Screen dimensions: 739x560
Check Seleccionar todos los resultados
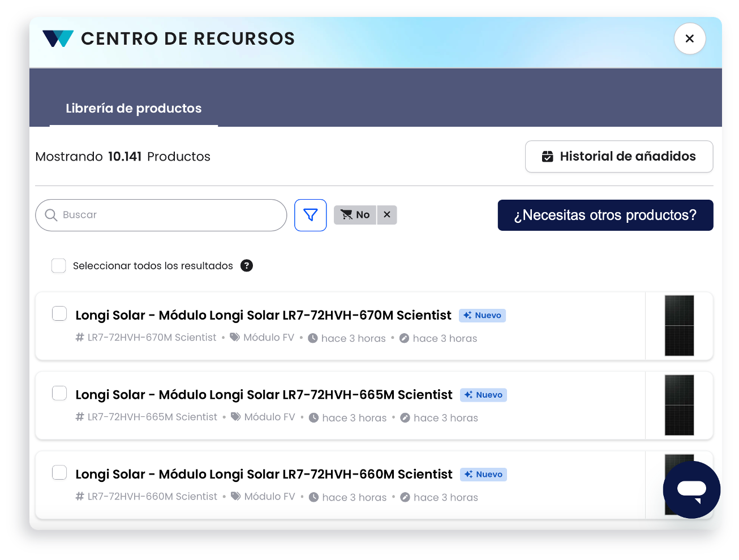pyautogui.click(x=59, y=266)
